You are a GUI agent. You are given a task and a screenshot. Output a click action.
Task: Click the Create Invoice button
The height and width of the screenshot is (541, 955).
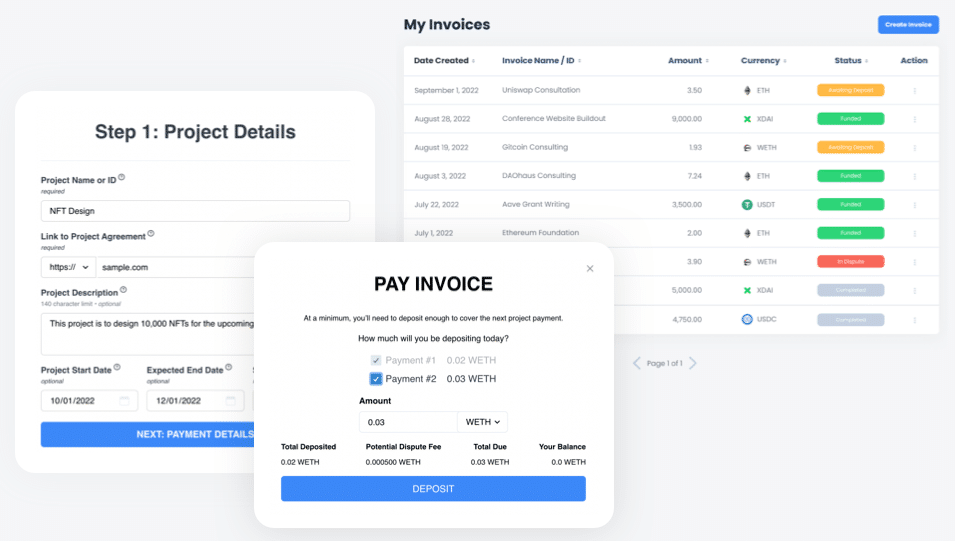click(908, 25)
